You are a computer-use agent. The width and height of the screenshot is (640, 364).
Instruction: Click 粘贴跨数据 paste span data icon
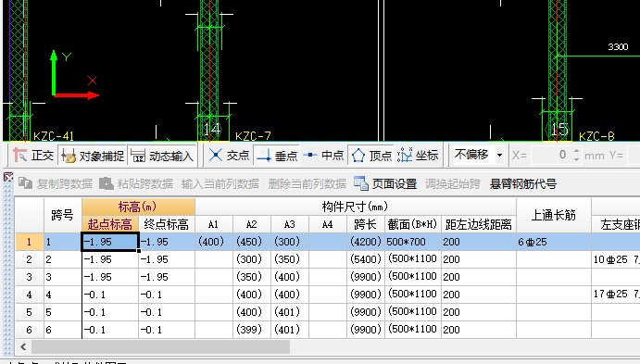click(107, 183)
